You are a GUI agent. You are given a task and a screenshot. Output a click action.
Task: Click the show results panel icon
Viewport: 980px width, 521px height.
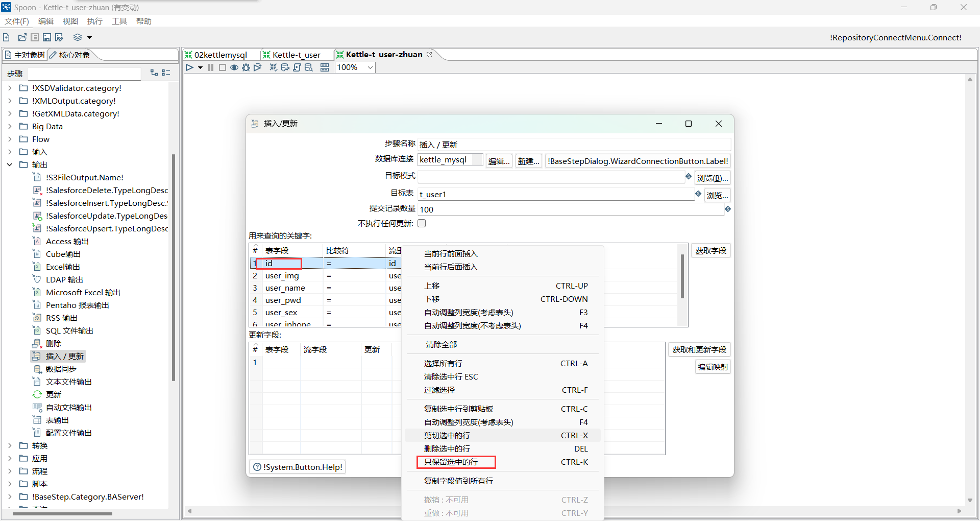(x=325, y=67)
